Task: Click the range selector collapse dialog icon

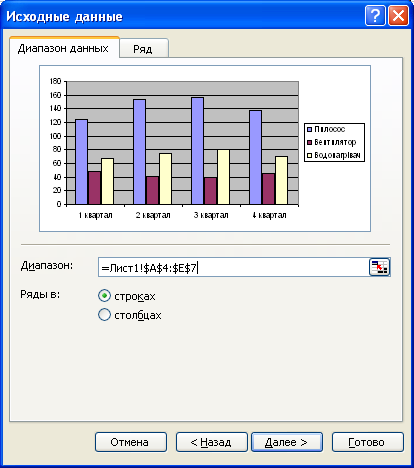Action: pyautogui.click(x=379, y=267)
